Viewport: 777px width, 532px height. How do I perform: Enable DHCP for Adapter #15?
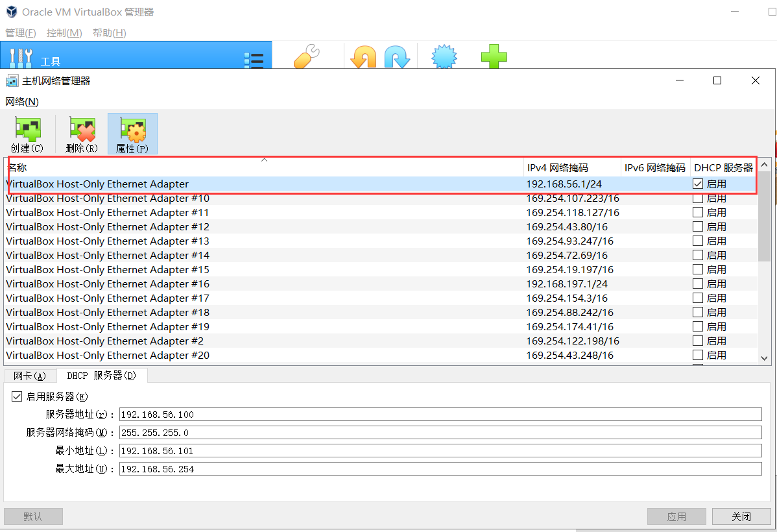pos(698,270)
